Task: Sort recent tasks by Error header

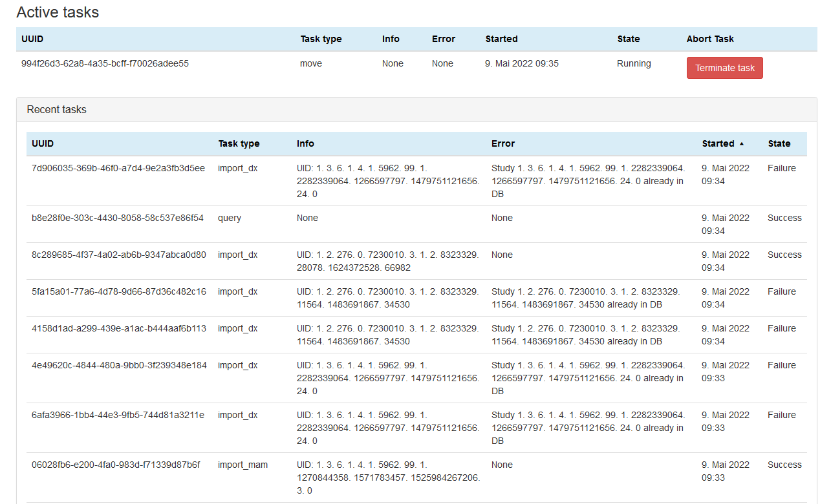Action: point(503,143)
